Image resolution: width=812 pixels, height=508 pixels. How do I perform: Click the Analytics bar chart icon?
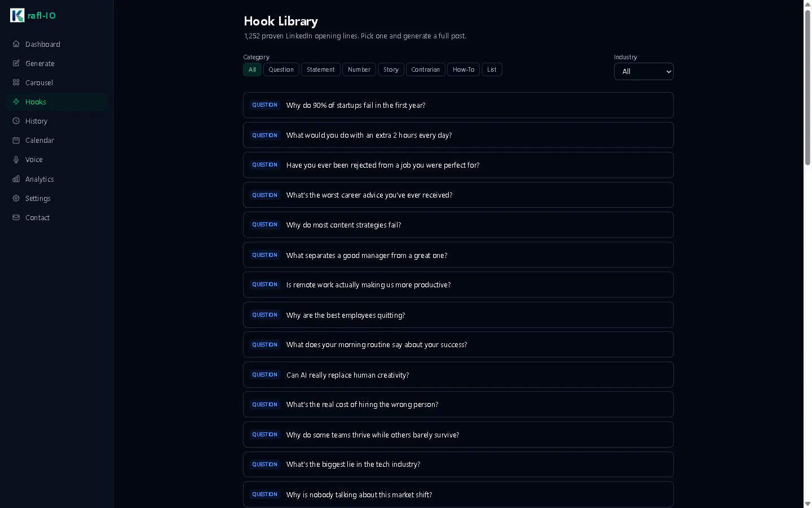point(16,179)
